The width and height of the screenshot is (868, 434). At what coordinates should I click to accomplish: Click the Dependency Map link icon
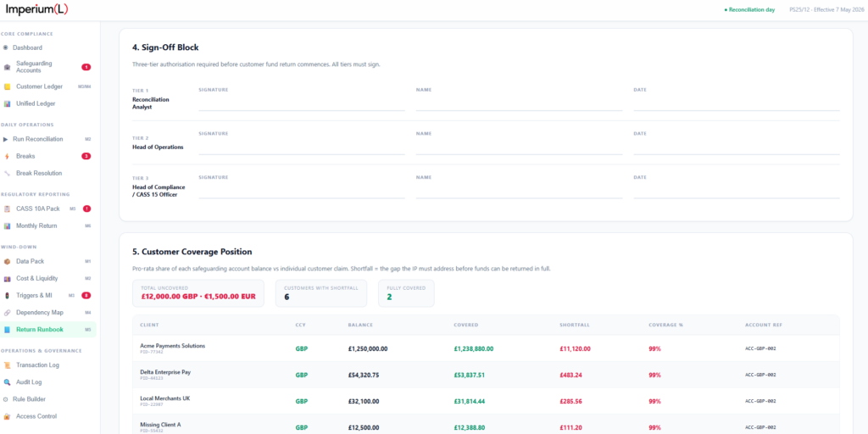tap(7, 313)
